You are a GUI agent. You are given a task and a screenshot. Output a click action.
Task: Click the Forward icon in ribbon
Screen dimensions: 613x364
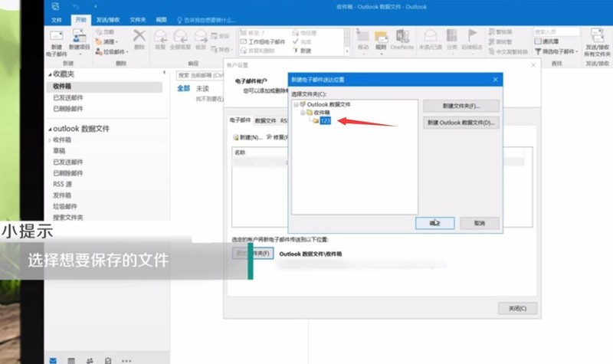[x=201, y=36]
